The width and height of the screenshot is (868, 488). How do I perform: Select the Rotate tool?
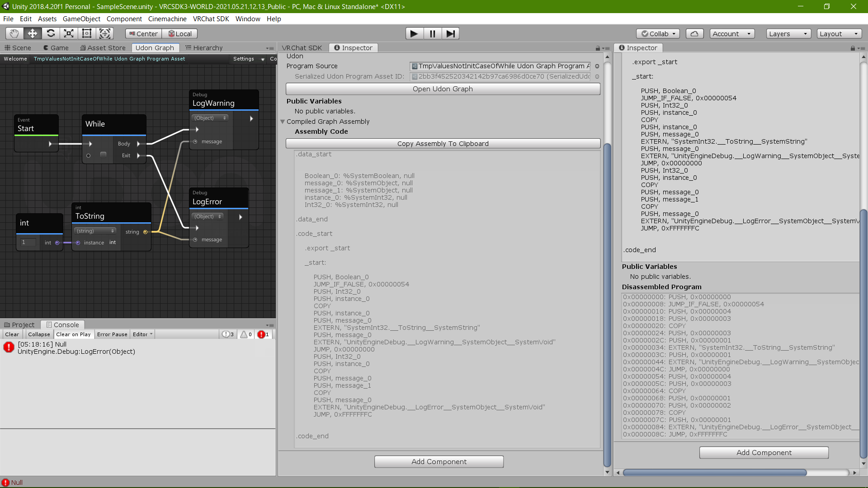(51, 33)
